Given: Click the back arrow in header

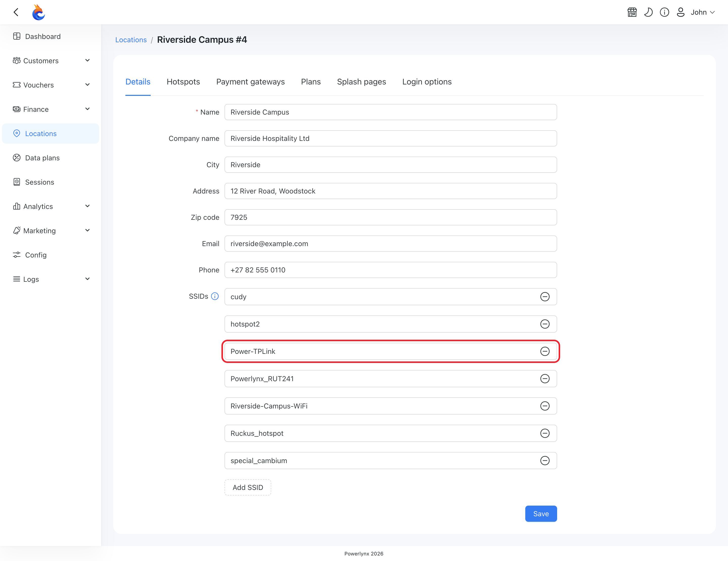Looking at the screenshot, I should click(16, 12).
